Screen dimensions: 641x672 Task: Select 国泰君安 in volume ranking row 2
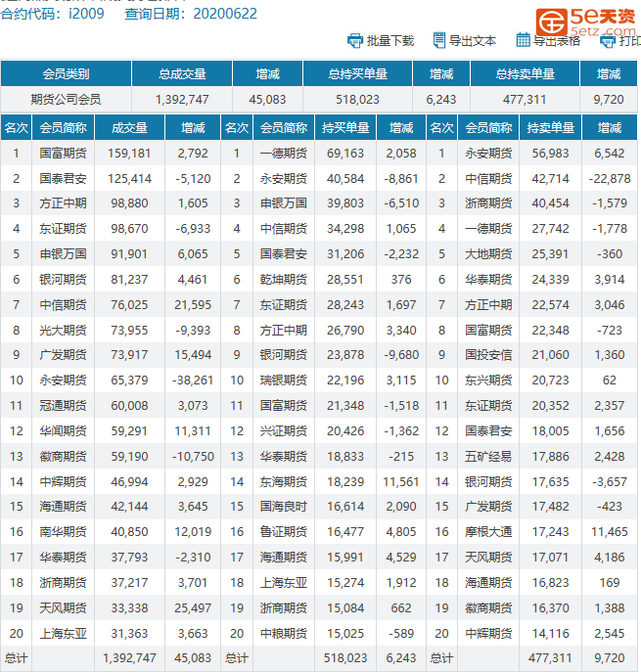point(63,178)
